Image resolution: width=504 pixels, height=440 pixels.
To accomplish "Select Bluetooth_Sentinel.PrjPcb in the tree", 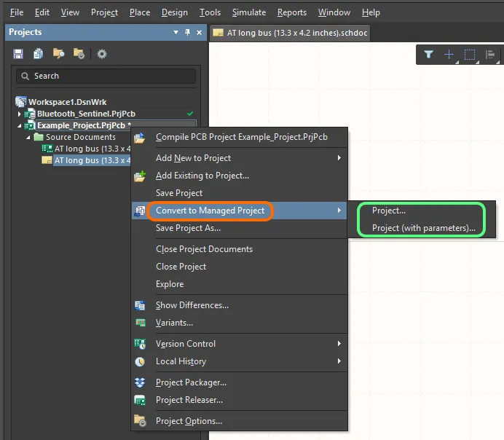I will 86,114.
